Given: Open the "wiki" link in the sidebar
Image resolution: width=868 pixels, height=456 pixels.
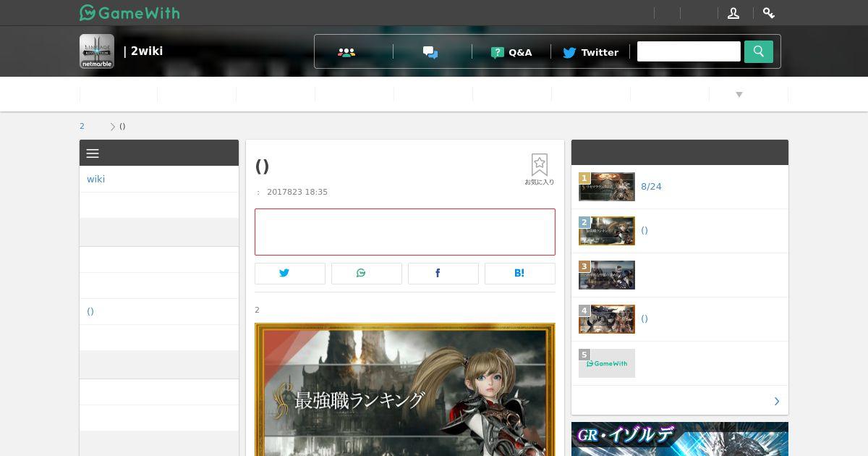Looking at the screenshot, I should coord(95,179).
